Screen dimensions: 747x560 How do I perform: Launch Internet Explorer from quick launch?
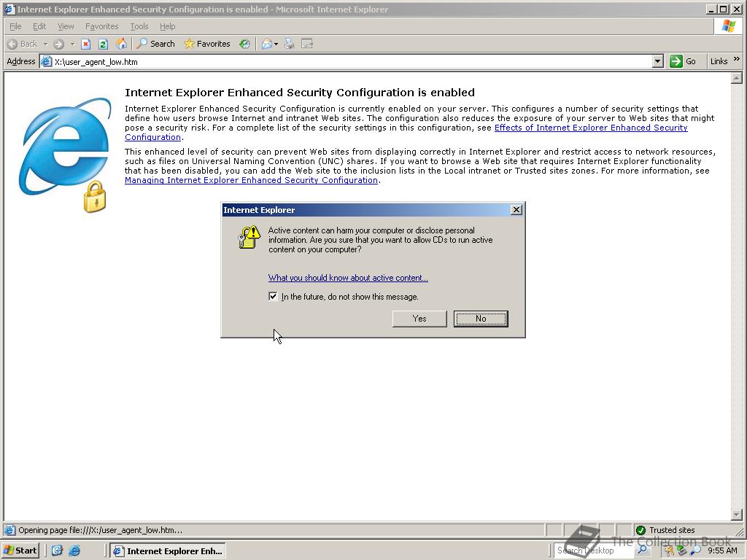click(75, 551)
